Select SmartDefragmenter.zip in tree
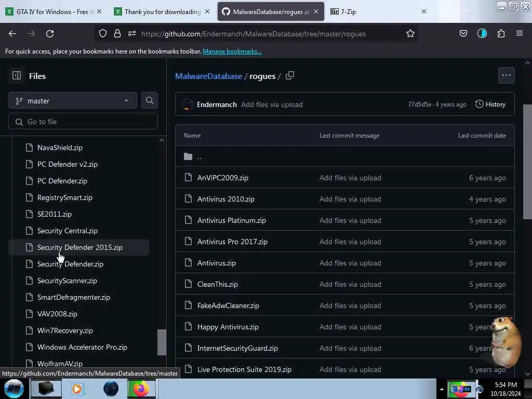 [x=73, y=297]
